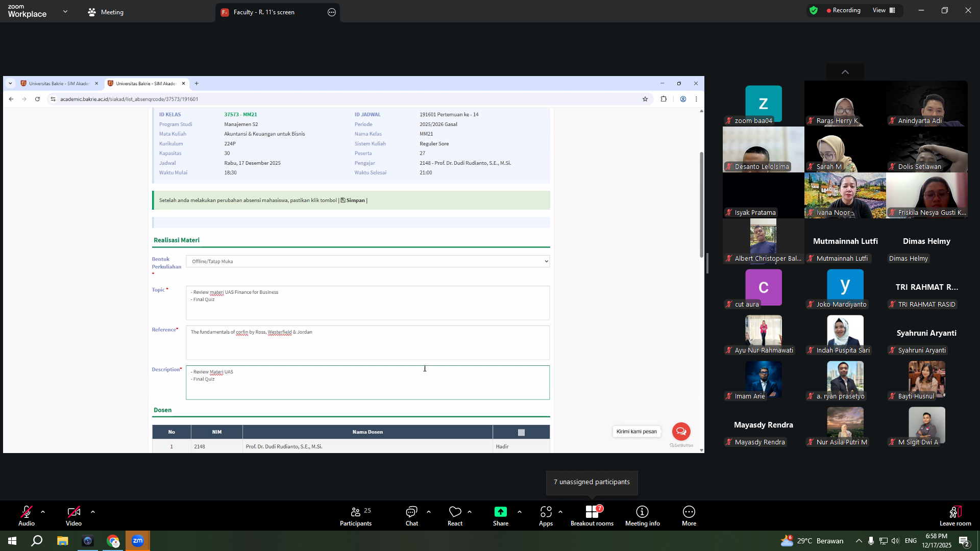The width and height of the screenshot is (980, 551).
Task: Open the Windows notification center
Action: (964, 541)
